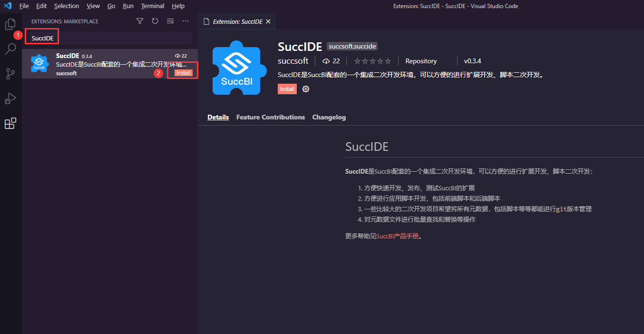The image size is (644, 334).
Task: Refresh the extensions marketplace list
Action: 155,21
